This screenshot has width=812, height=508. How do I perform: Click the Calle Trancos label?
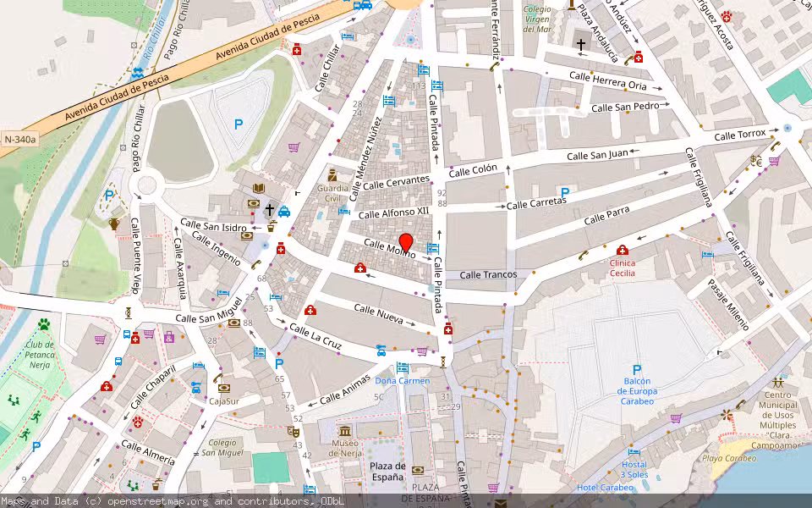coord(488,274)
